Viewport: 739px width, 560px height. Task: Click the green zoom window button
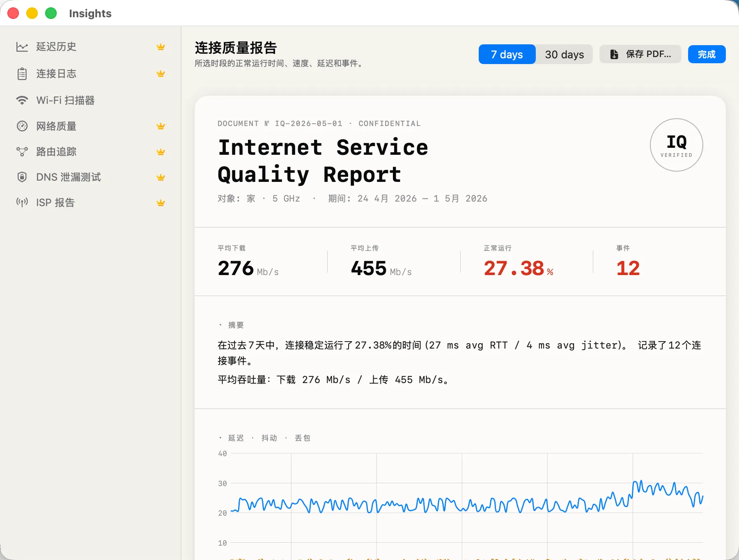51,13
